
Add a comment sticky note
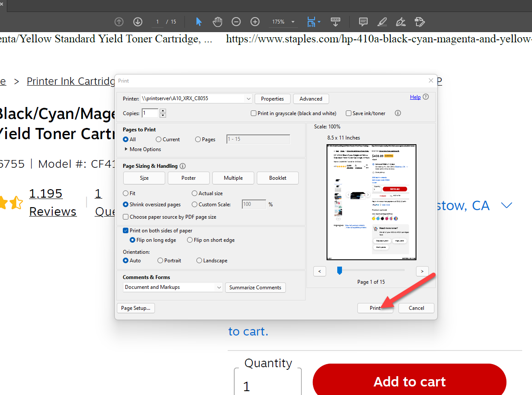(363, 22)
